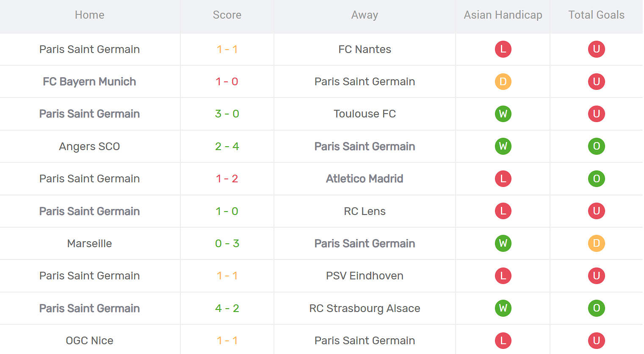Open the Toulouse FC team link
This screenshot has height=354, width=644.
365,114
